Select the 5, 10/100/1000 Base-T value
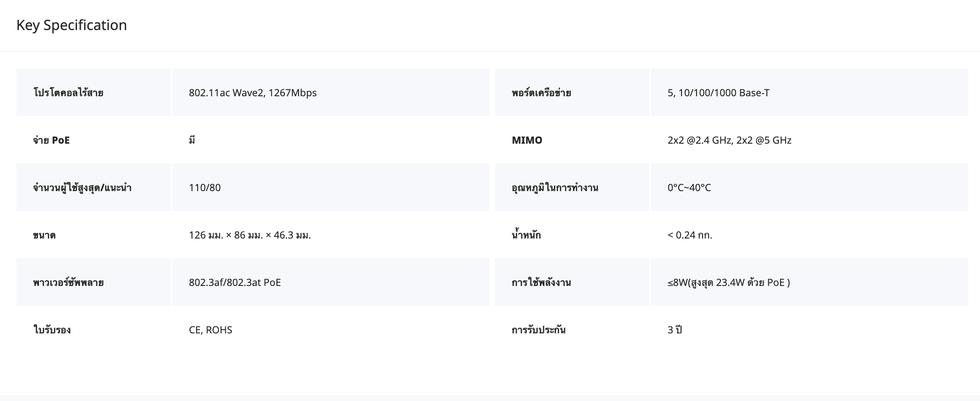Image resolution: width=980 pixels, height=401 pixels. point(718,93)
